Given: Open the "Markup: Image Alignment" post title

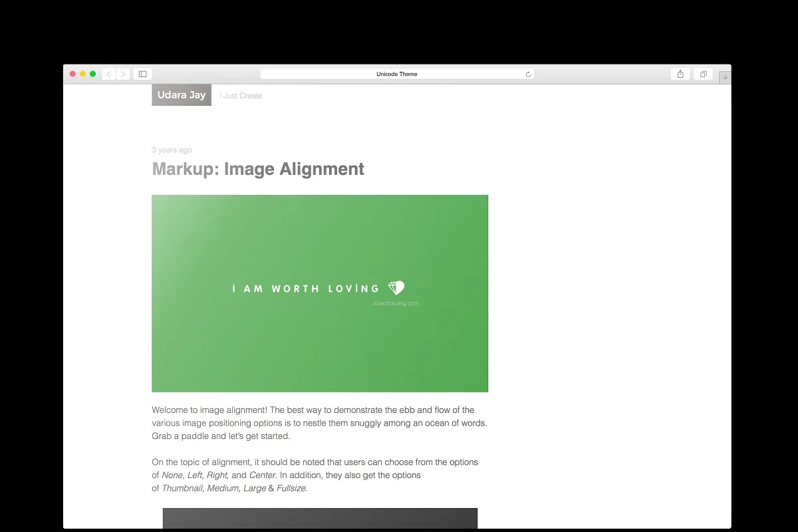Looking at the screenshot, I should (258, 169).
